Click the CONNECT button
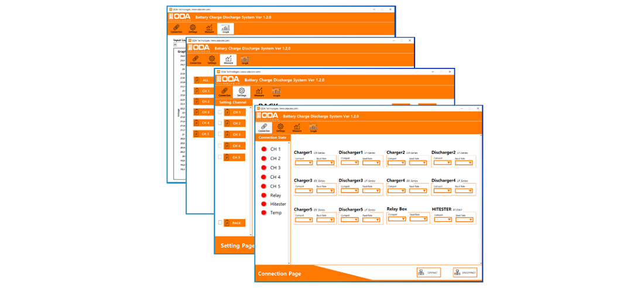The height and width of the screenshot is (288, 644). click(x=429, y=272)
